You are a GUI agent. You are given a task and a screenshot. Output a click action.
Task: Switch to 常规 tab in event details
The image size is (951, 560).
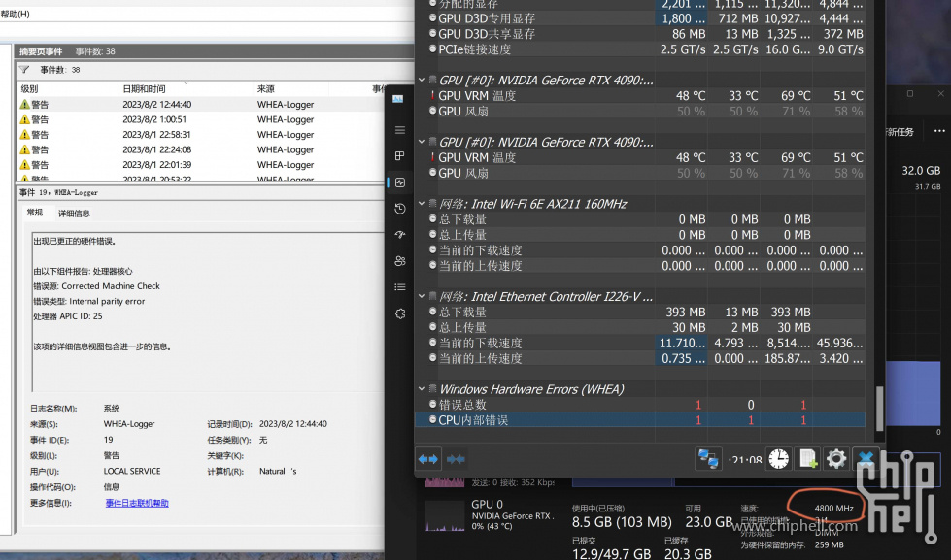[x=35, y=213]
